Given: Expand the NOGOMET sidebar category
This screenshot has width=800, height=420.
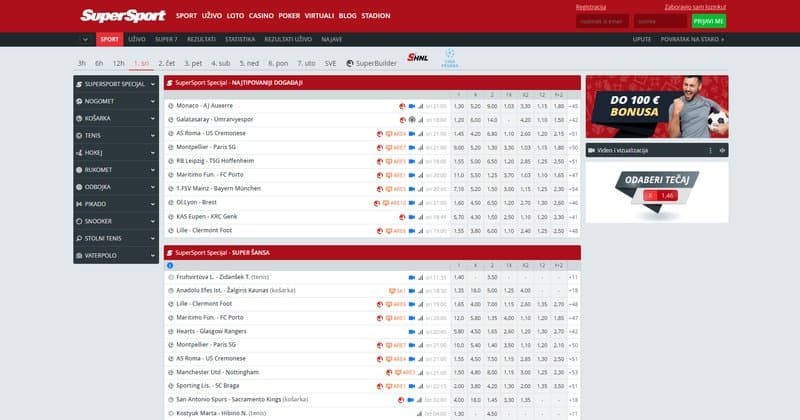Looking at the screenshot, I should (116, 102).
